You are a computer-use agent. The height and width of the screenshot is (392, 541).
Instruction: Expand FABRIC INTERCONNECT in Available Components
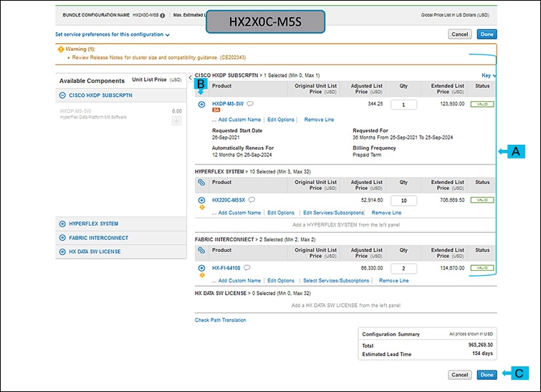click(x=63, y=237)
